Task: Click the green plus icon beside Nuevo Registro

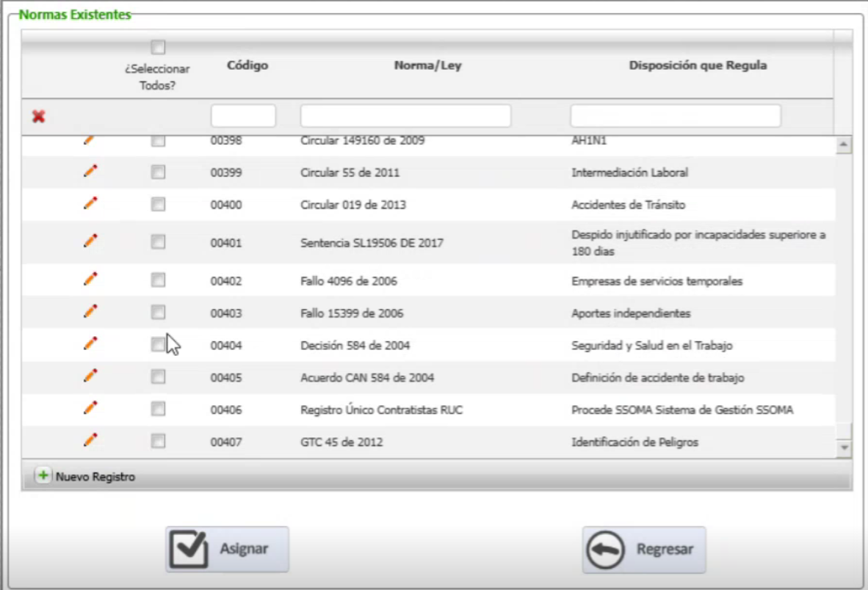Action: point(43,475)
